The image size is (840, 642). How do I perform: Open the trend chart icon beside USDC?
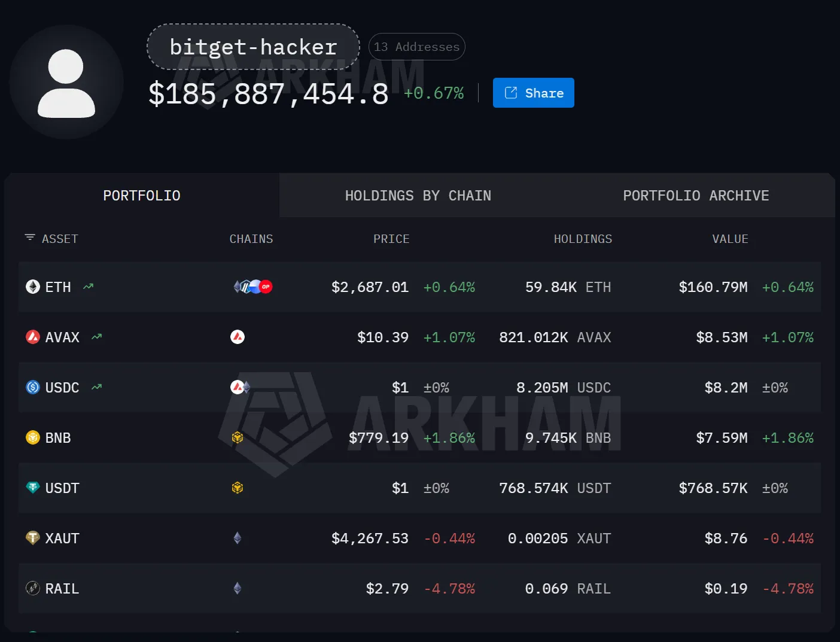click(x=97, y=387)
